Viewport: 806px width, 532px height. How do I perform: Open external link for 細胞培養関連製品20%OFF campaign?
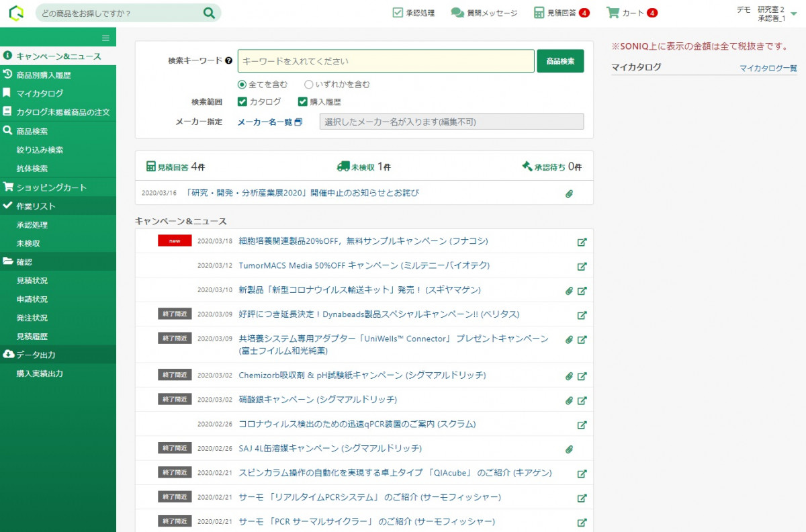coord(582,242)
